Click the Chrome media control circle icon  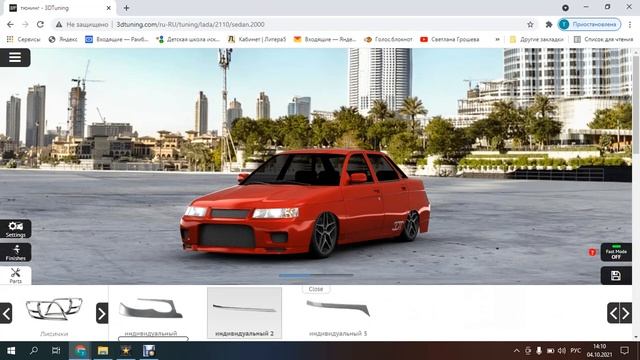coord(565,8)
